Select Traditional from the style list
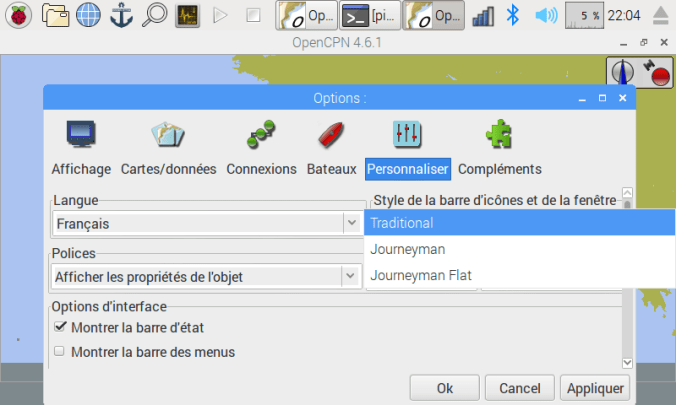The height and width of the screenshot is (405, 676). tap(402, 222)
